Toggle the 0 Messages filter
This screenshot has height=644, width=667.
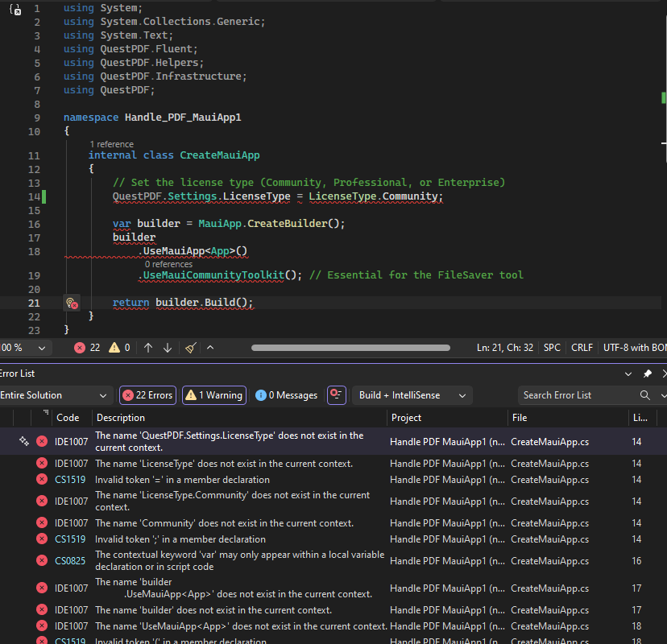pyautogui.click(x=286, y=395)
